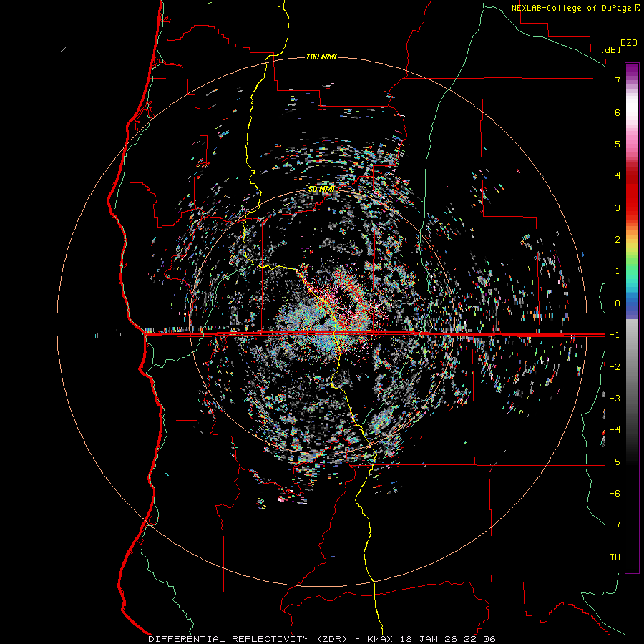Click the -3 value on the color scale
This screenshot has height=644, width=644.
pyautogui.click(x=615, y=399)
